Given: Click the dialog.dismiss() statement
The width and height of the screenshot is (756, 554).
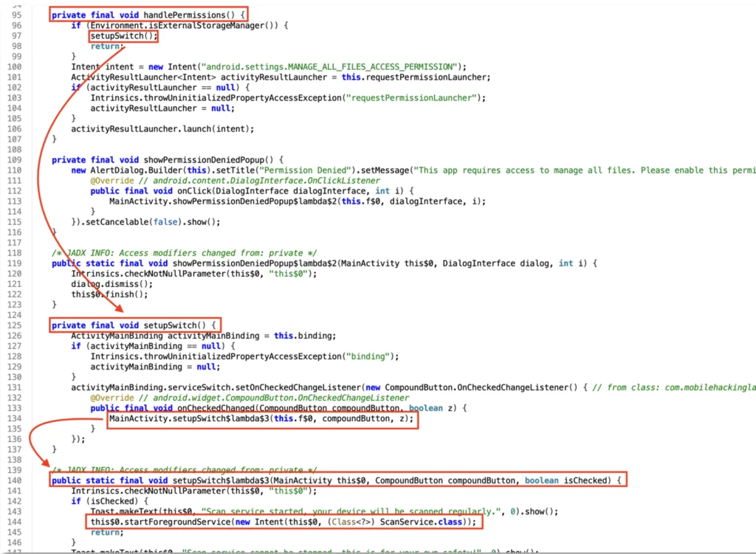Looking at the screenshot, I should (101, 283).
